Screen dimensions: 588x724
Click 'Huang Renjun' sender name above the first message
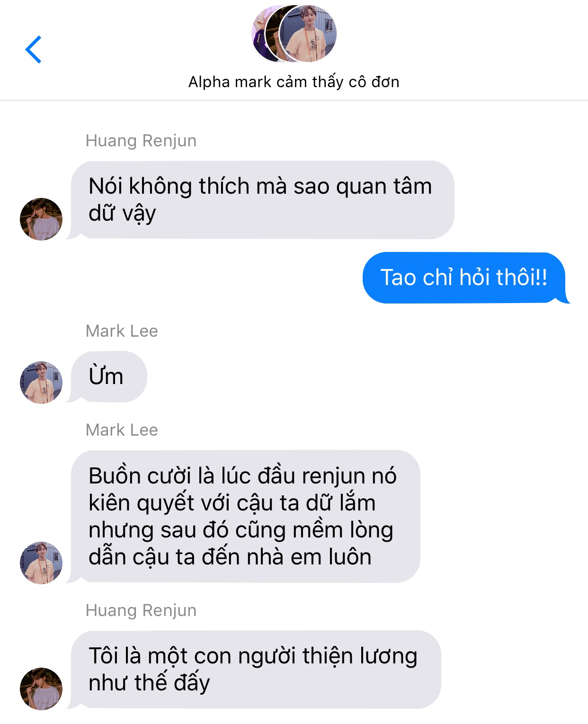pyautogui.click(x=141, y=141)
